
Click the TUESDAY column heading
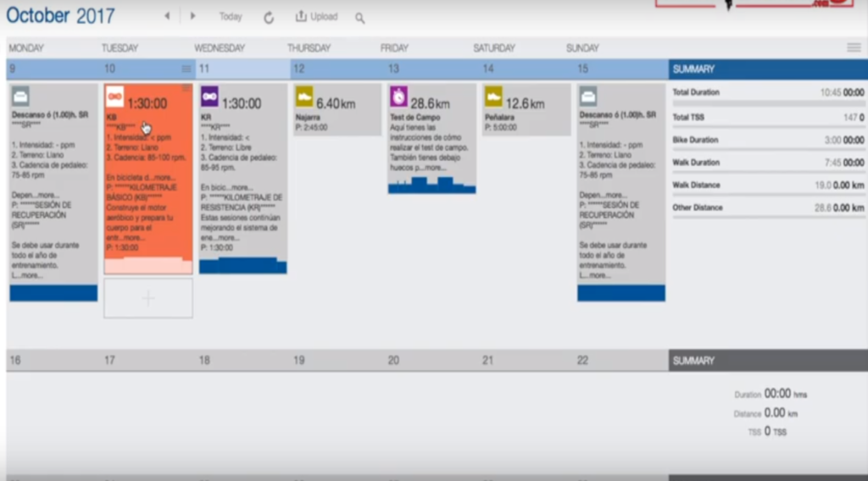pos(120,48)
